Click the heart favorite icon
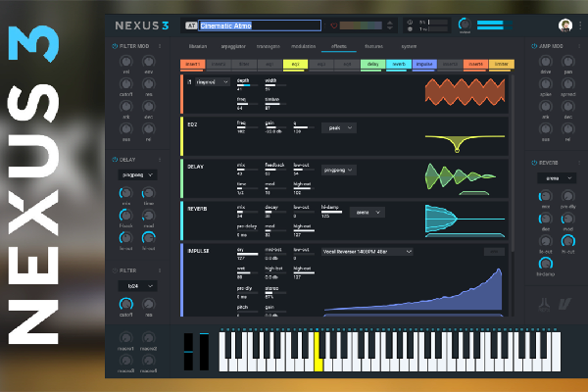The height and width of the screenshot is (392, 588). [x=334, y=25]
